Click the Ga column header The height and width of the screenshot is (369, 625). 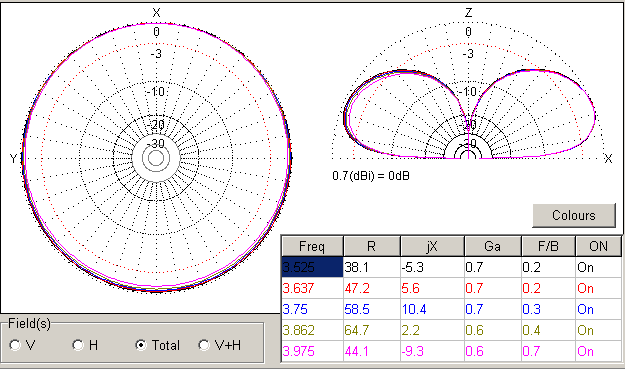point(493,246)
